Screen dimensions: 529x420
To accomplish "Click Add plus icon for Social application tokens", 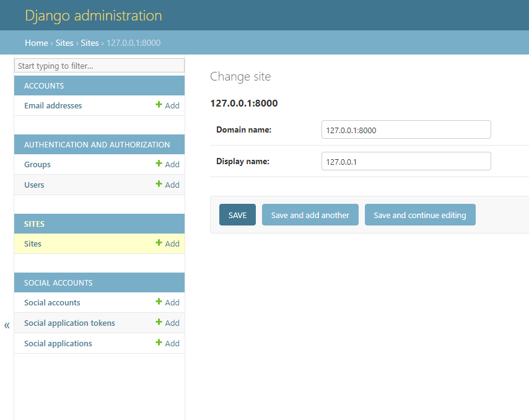I will click(159, 323).
